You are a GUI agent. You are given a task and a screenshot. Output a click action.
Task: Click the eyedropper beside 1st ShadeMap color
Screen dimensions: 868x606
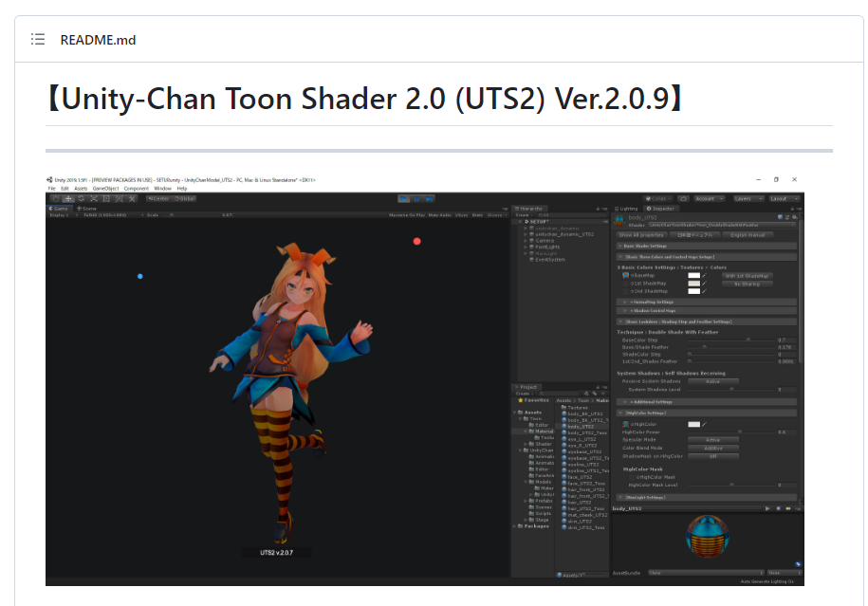click(x=705, y=284)
